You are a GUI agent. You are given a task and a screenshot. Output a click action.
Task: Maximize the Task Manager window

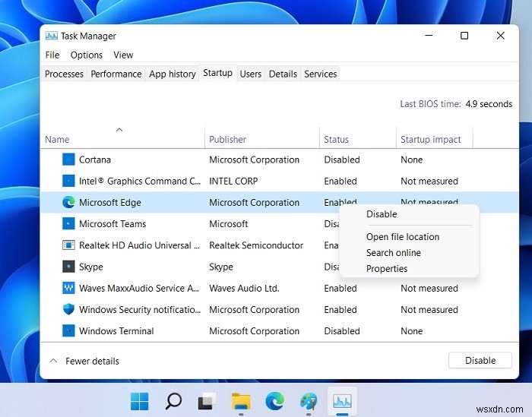click(464, 35)
